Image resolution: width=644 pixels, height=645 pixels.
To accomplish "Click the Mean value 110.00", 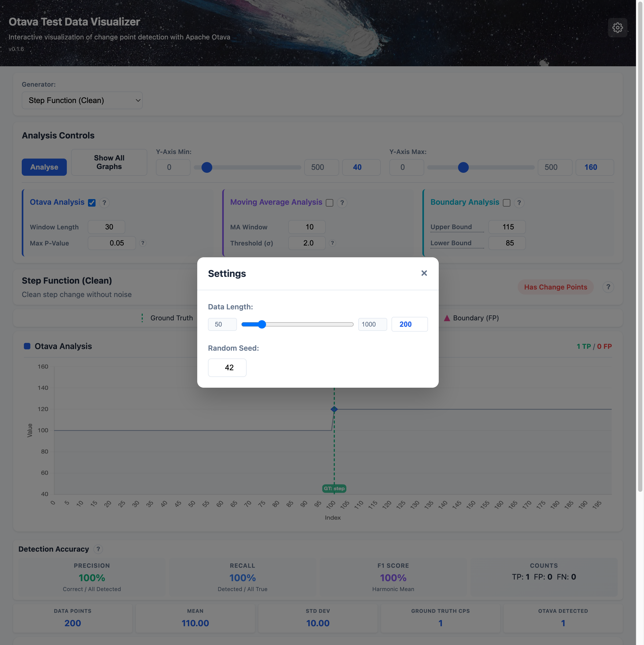I will (195, 623).
